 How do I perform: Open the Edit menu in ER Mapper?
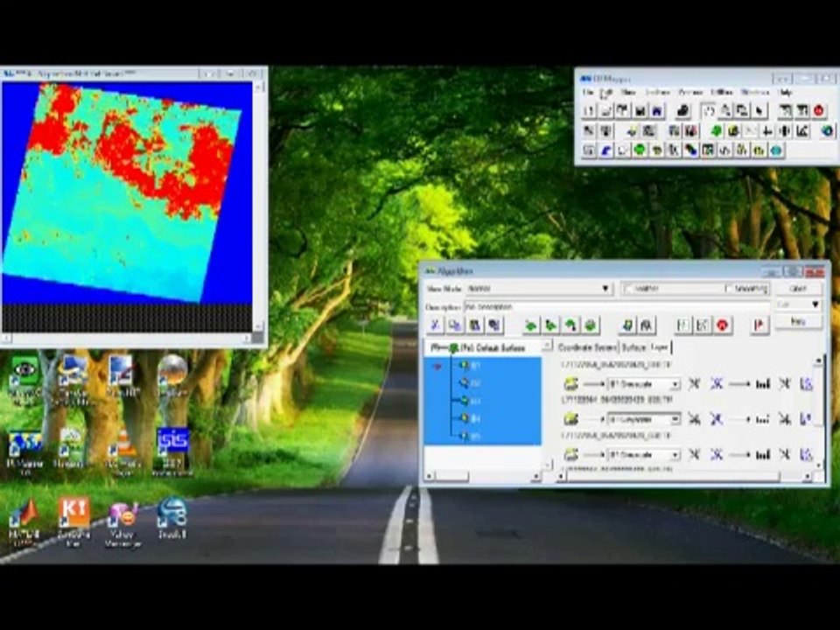605,92
